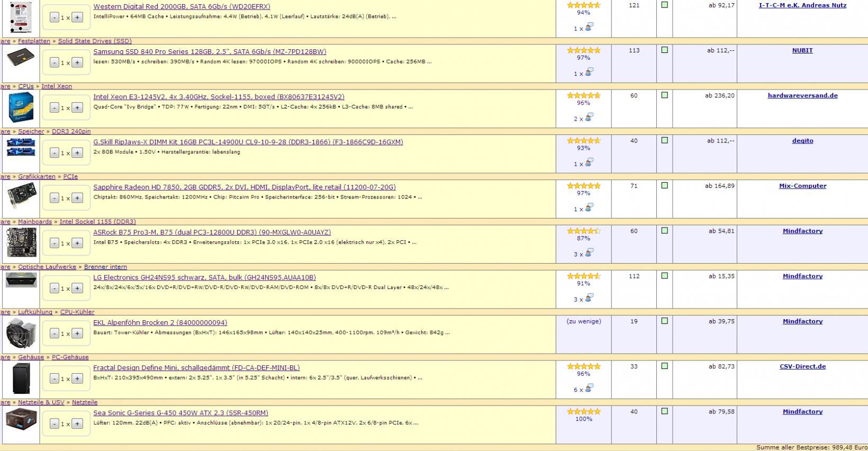Tick the checkbox in the EKL Alpenföhn row

[x=665, y=321]
